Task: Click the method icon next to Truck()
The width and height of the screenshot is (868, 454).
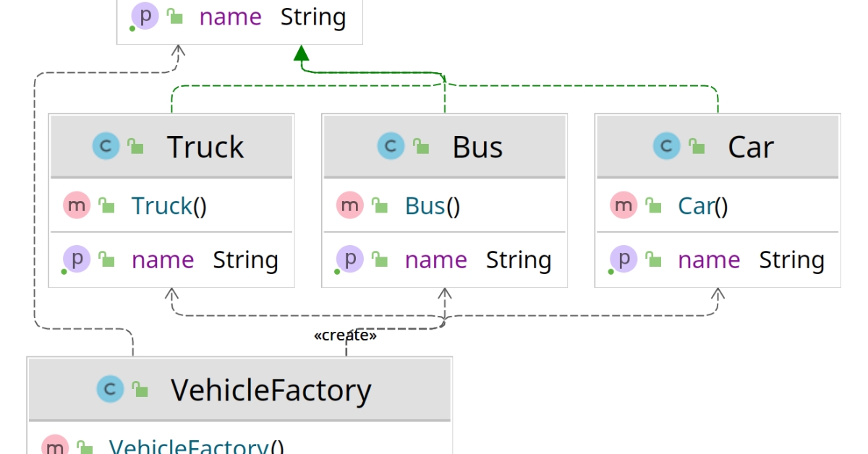Action: [x=76, y=205]
